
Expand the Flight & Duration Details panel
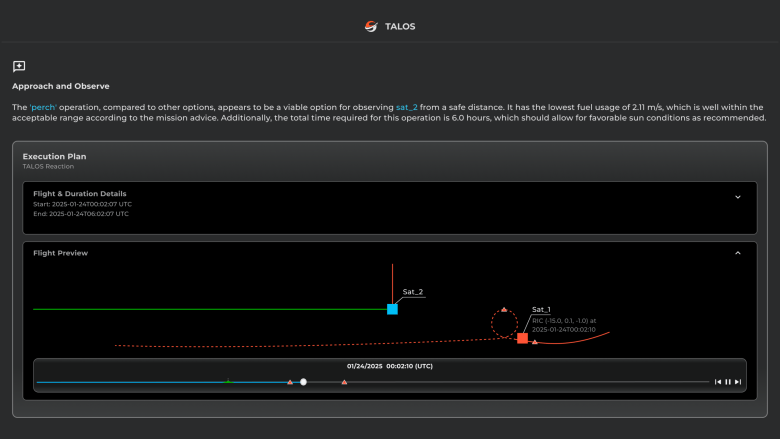(x=738, y=197)
